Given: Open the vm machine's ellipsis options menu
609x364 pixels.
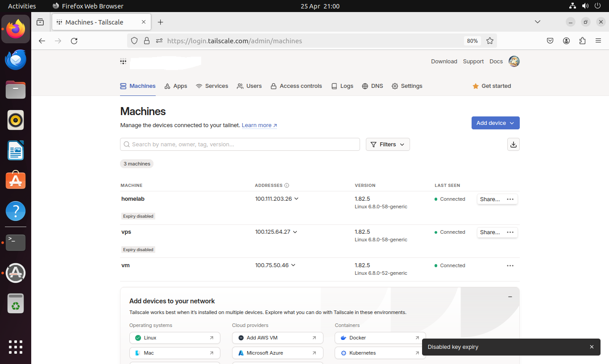Looking at the screenshot, I should pos(510,265).
